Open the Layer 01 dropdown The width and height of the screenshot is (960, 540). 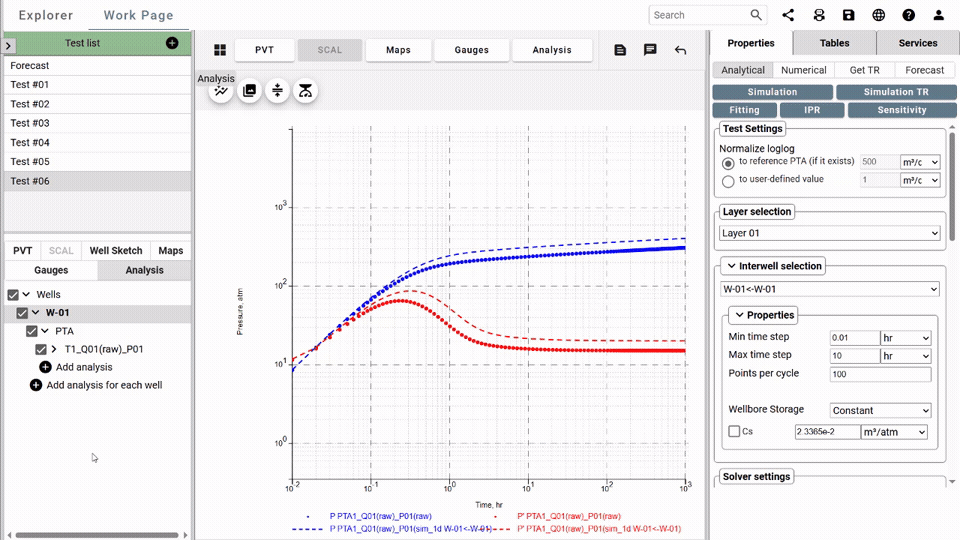830,233
